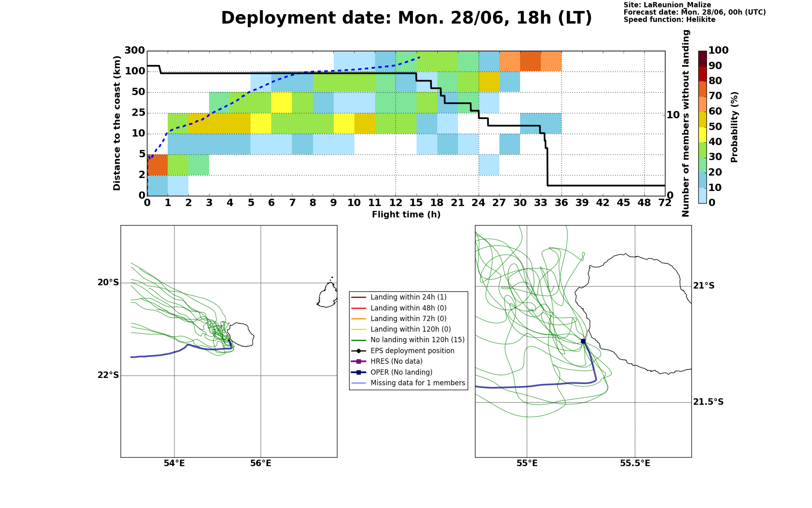Click the '21.5°S' latitude label on right map

point(708,402)
